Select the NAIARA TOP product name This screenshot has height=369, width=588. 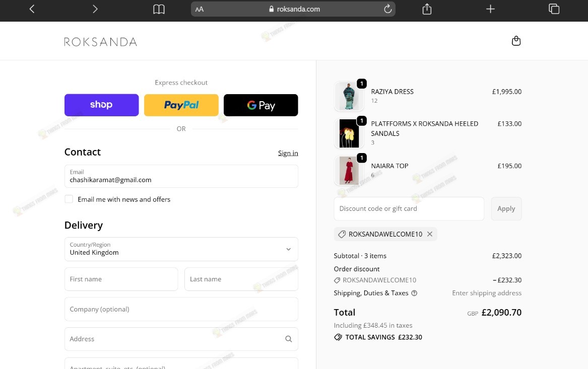tap(389, 166)
